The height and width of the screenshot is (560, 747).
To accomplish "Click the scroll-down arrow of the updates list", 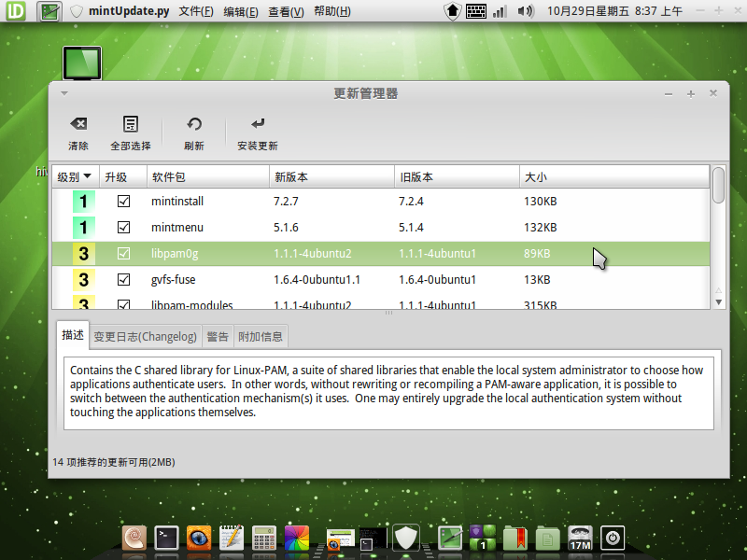I will point(718,302).
